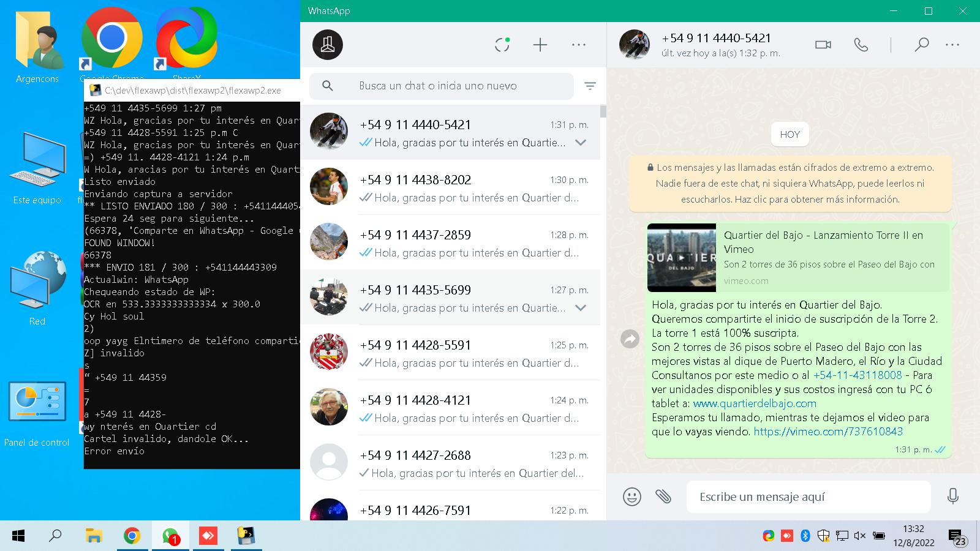Open the red AnyDesk taskbar app
Image resolution: width=980 pixels, height=551 pixels.
208,536
